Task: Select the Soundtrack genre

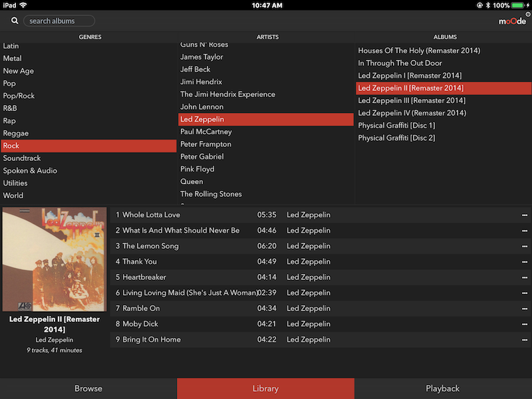Action: coord(88,158)
